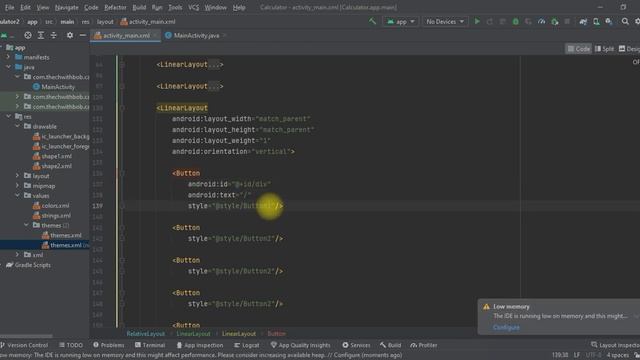The height and width of the screenshot is (360, 640).
Task: Click Apply Changes and Restart Activity icon
Action: coord(490,21)
